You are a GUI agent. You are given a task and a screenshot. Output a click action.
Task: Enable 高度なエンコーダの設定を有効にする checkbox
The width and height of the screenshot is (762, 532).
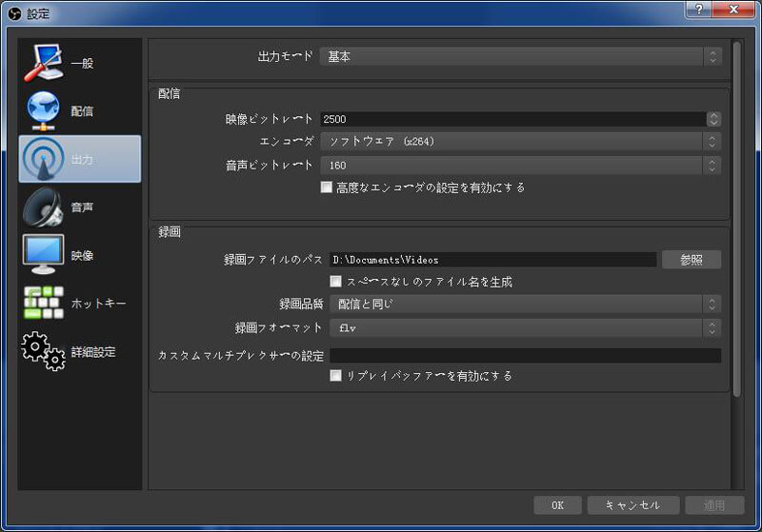327,187
